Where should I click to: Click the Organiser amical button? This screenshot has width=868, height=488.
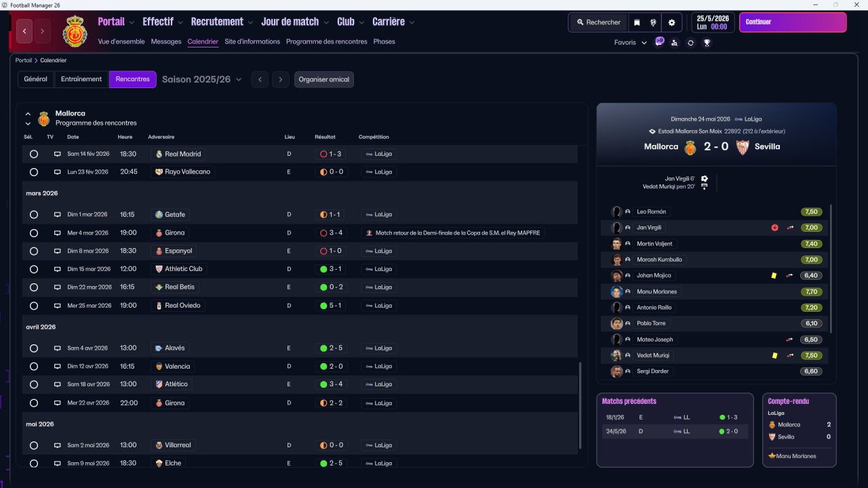[x=324, y=80]
